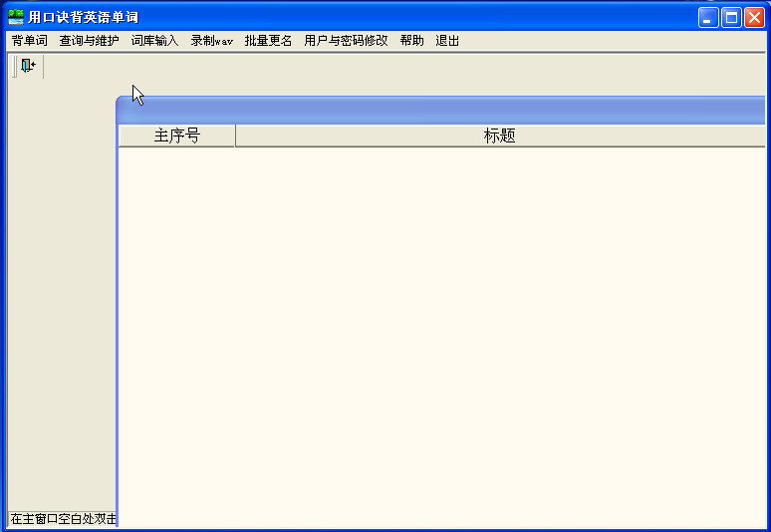Open the 帮助 menu

click(411, 41)
